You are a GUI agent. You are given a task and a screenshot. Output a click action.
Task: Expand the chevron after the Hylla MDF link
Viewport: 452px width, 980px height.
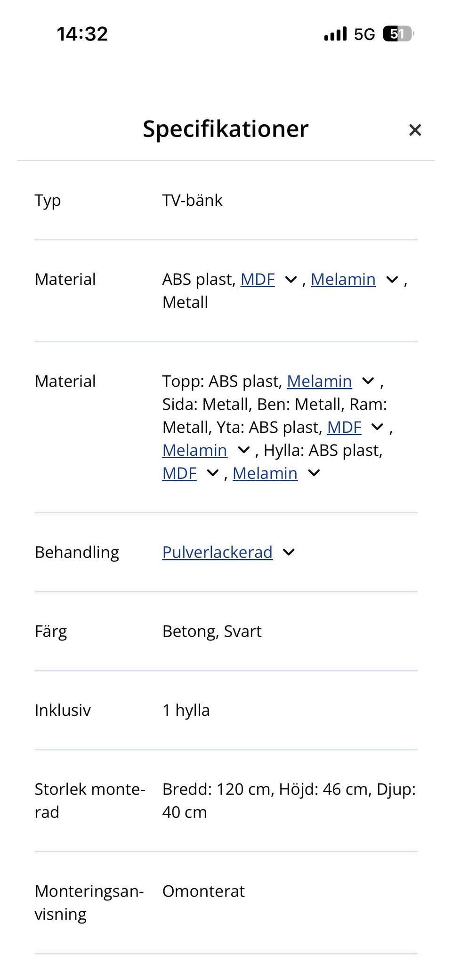213,473
